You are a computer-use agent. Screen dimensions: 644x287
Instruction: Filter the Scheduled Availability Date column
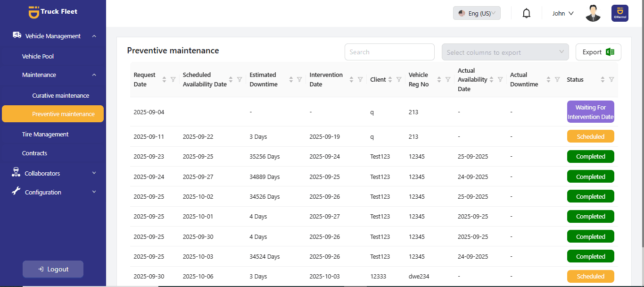(x=239, y=79)
